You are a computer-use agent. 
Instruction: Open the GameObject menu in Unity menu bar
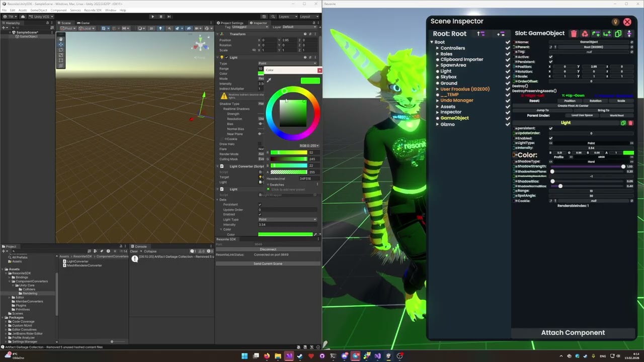39,10
